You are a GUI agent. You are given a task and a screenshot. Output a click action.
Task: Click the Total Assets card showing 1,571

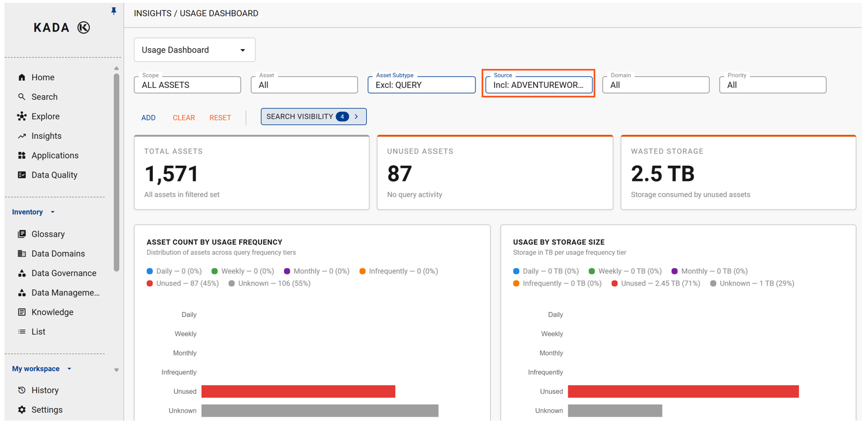(x=251, y=172)
